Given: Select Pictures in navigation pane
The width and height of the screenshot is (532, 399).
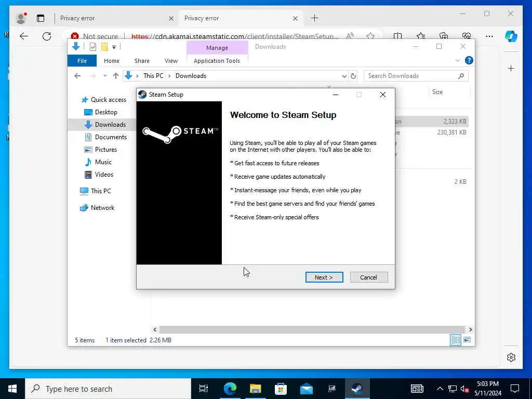Looking at the screenshot, I should coord(105,150).
